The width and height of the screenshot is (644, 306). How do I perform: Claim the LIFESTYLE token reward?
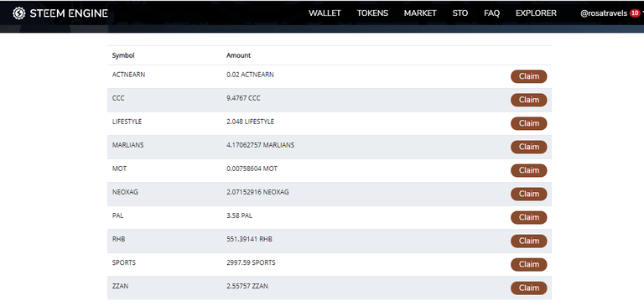pos(528,123)
